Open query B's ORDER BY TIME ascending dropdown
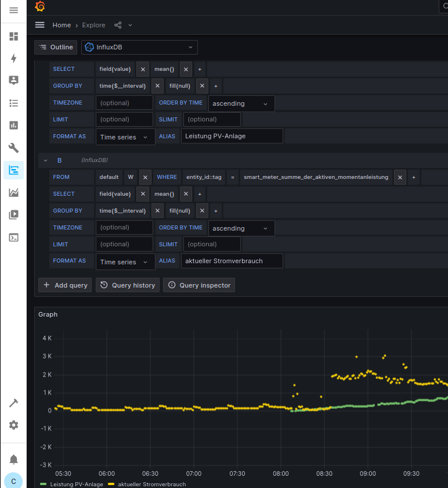448x488 pixels. (241, 228)
